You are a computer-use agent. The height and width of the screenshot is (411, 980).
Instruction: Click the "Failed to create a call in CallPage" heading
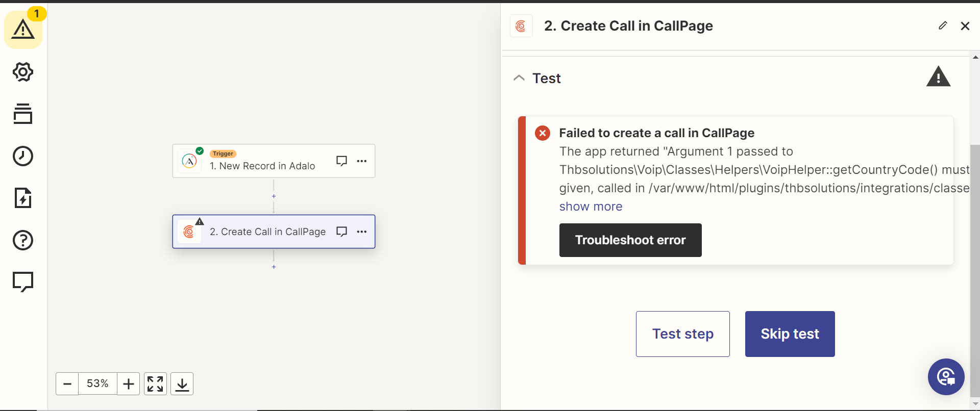click(656, 133)
